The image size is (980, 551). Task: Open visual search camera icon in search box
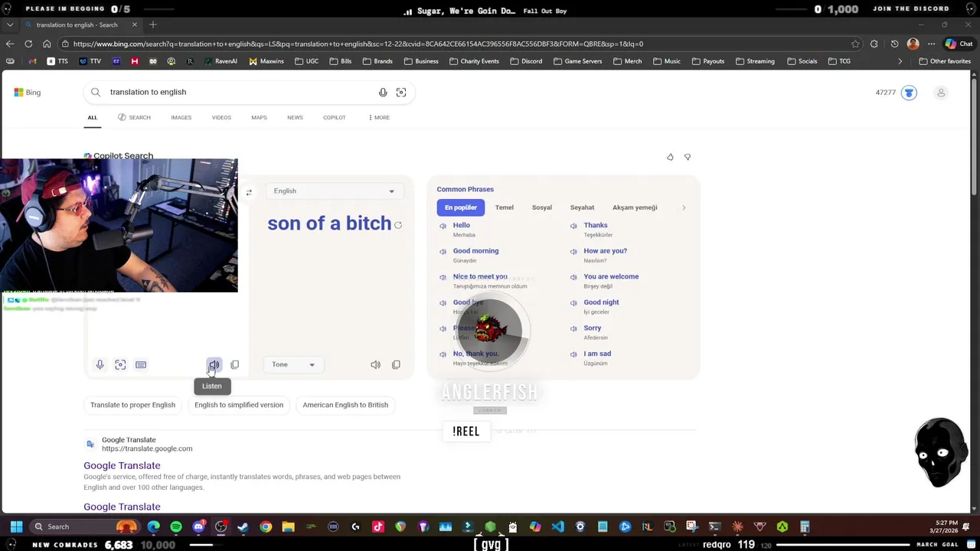pyautogui.click(x=401, y=93)
